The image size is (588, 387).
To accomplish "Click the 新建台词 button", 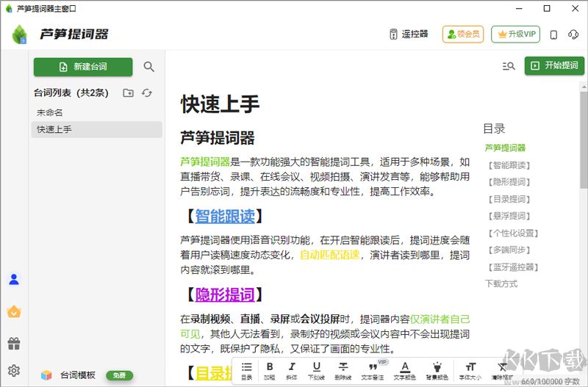I will coord(83,67).
